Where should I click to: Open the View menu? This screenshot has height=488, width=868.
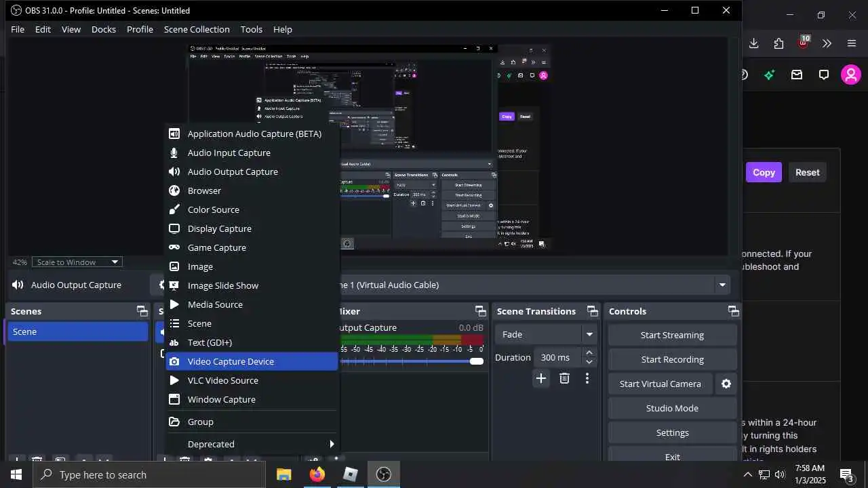click(71, 29)
